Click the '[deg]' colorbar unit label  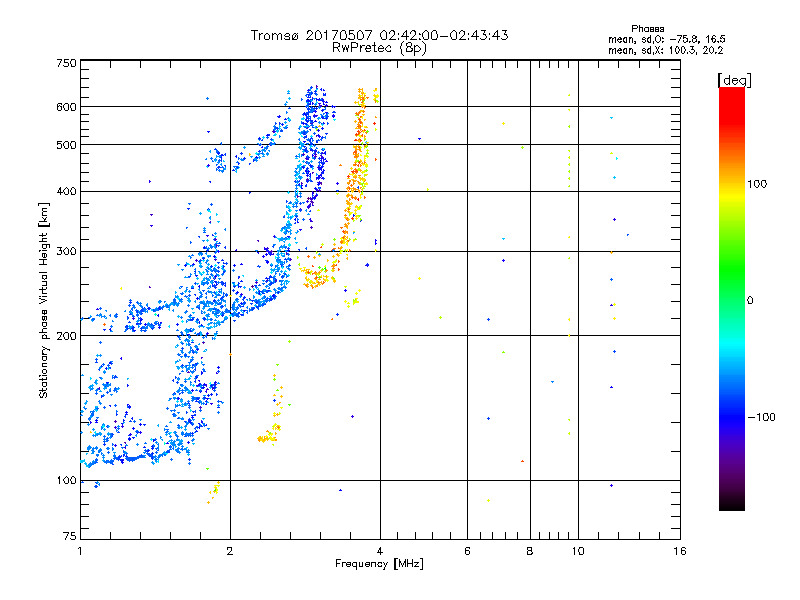pos(734,81)
